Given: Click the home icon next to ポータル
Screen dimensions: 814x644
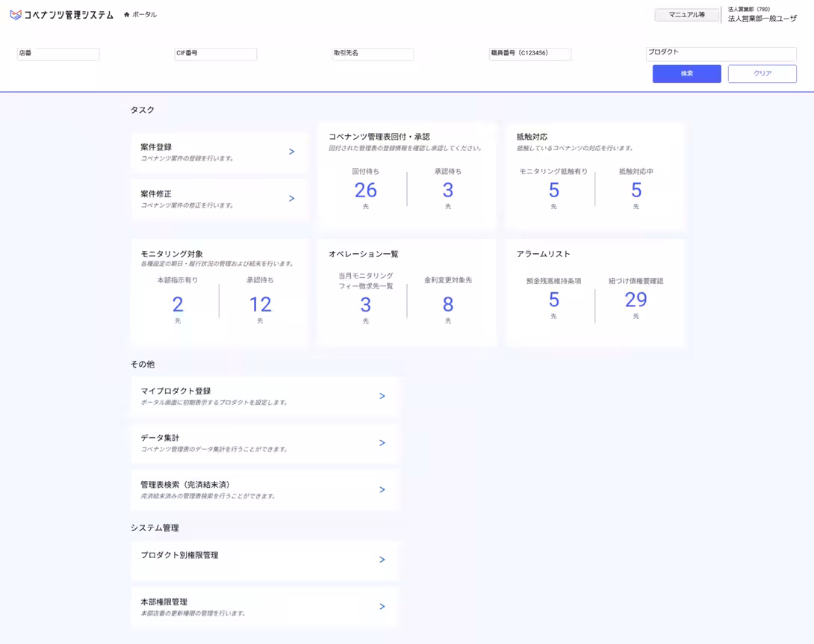Looking at the screenshot, I should pyautogui.click(x=127, y=14).
